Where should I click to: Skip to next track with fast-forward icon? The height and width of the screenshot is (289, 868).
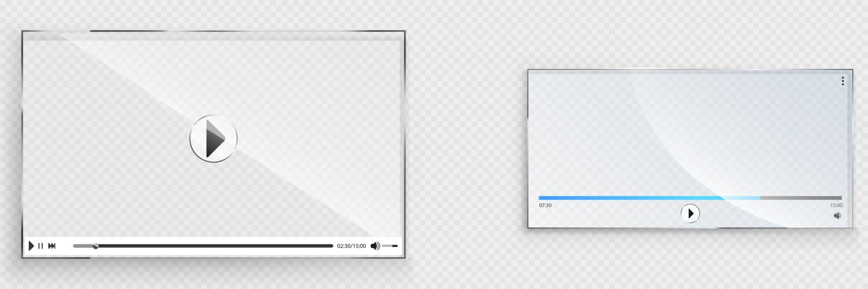coord(52,246)
